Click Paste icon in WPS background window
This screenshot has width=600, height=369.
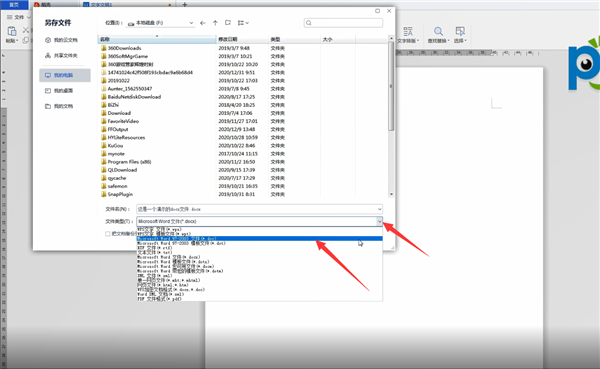tap(12, 31)
